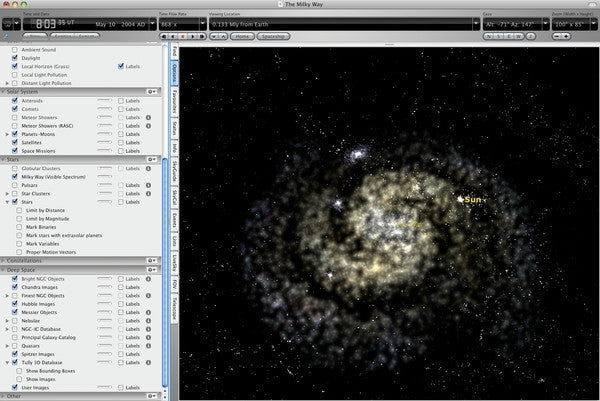The image size is (600, 401).
Task: Click the decrease elevation down-arrow button
Action: pos(214,36)
